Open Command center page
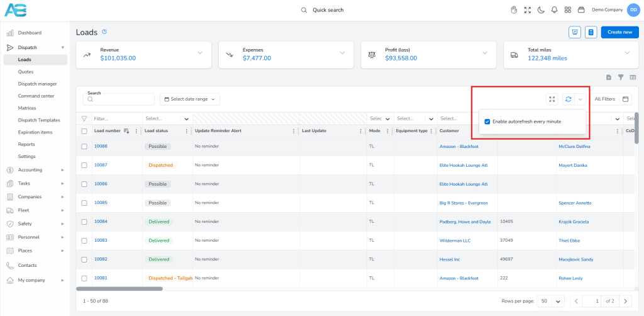Image resolution: width=644 pixels, height=316 pixels. 36,96
